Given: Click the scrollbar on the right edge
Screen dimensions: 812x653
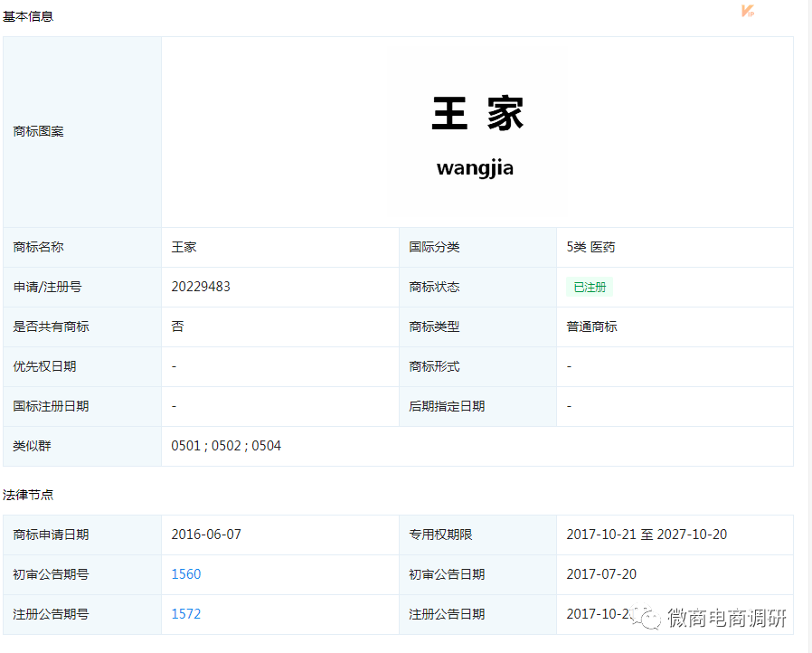Looking at the screenshot, I should pos(807,326).
